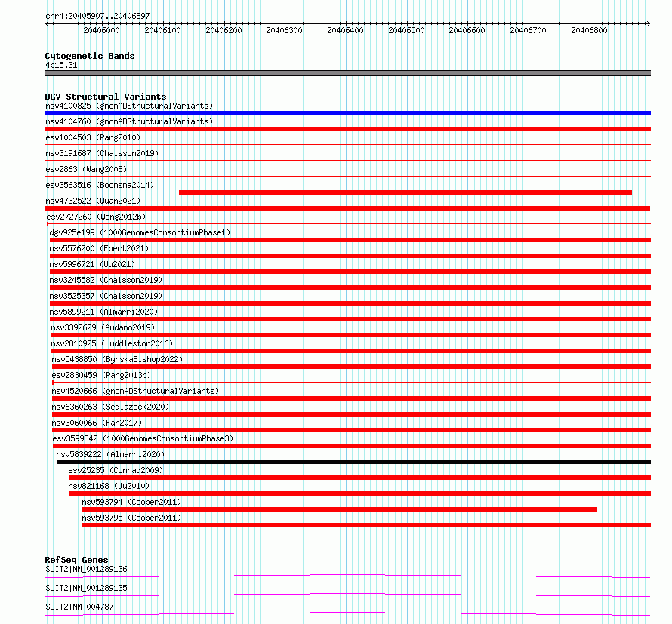Click ruler tick label 20406000
The image size is (672, 624).
(x=102, y=30)
